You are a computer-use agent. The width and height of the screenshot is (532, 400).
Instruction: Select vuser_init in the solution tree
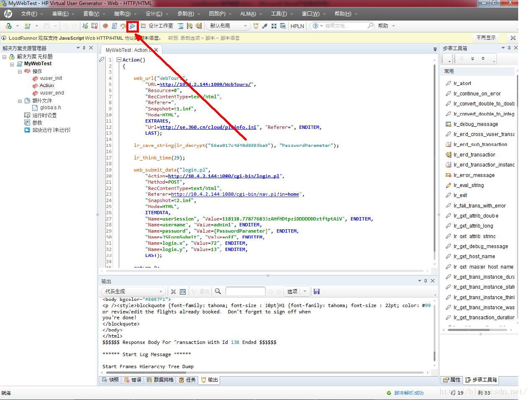coord(51,78)
